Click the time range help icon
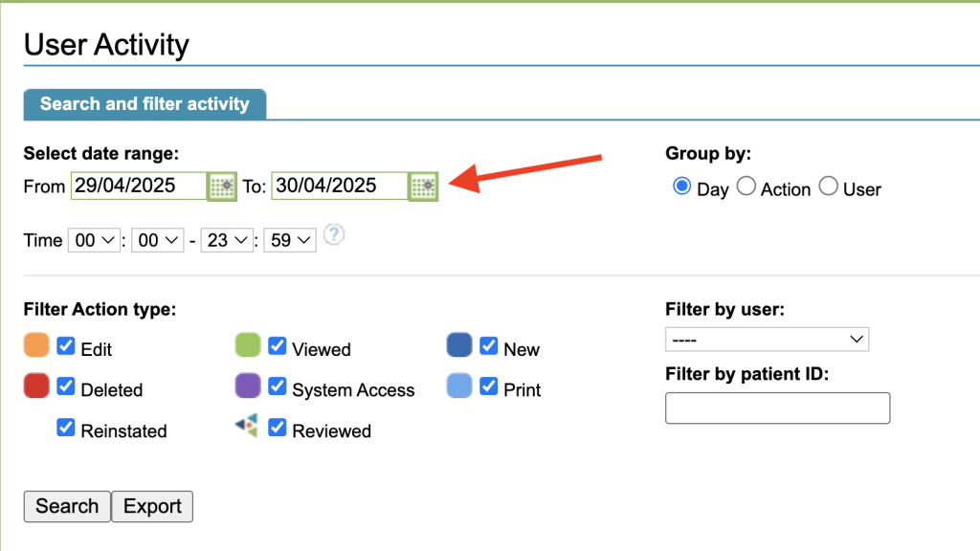The width and height of the screenshot is (980, 551). (333, 235)
